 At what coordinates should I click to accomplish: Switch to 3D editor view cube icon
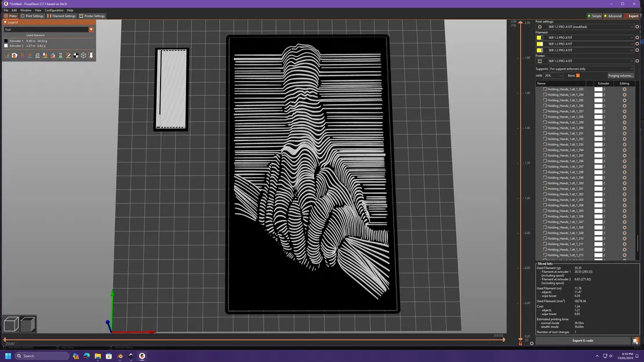click(11, 324)
